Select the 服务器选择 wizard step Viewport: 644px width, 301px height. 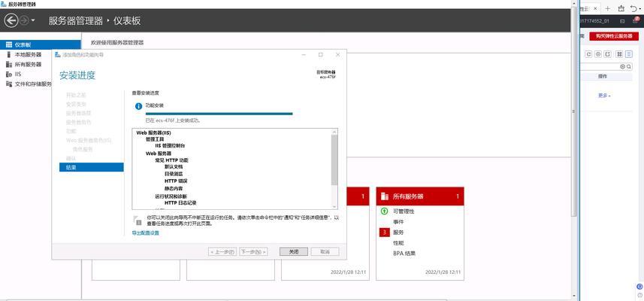tap(79, 113)
